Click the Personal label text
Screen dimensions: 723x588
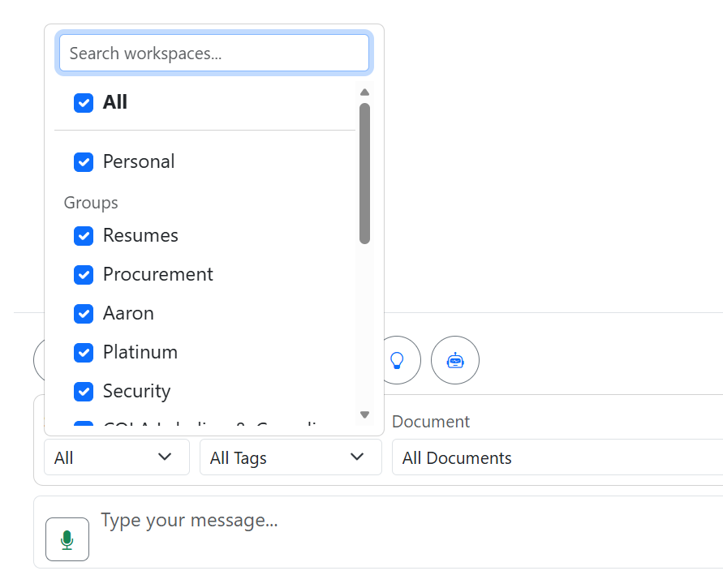[x=139, y=161]
